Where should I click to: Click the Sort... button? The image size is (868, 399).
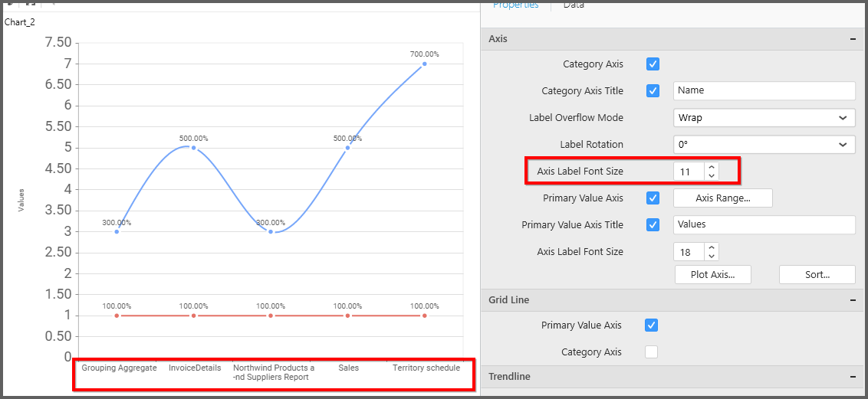(x=817, y=275)
